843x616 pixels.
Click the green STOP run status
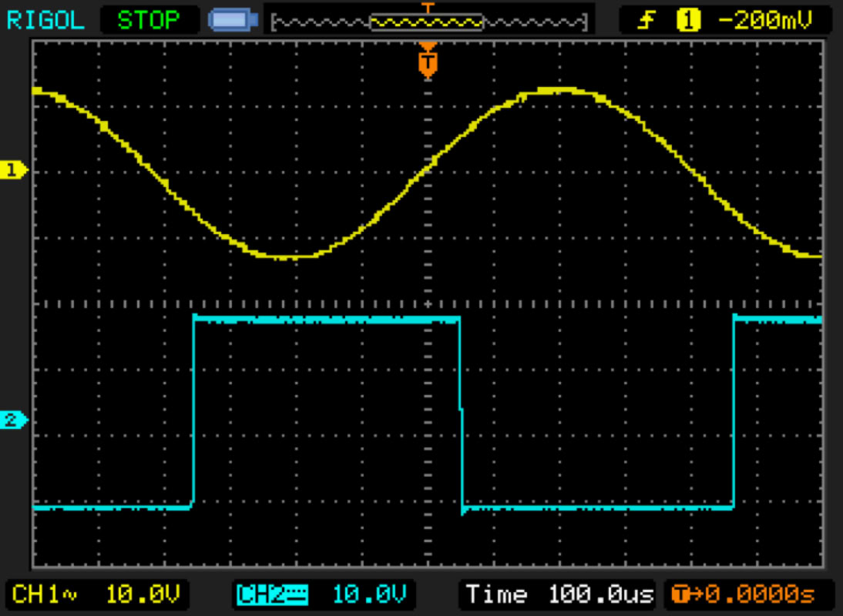coord(149,19)
